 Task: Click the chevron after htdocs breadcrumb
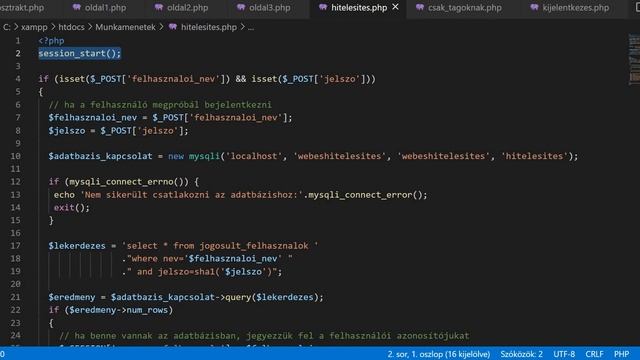(90, 27)
